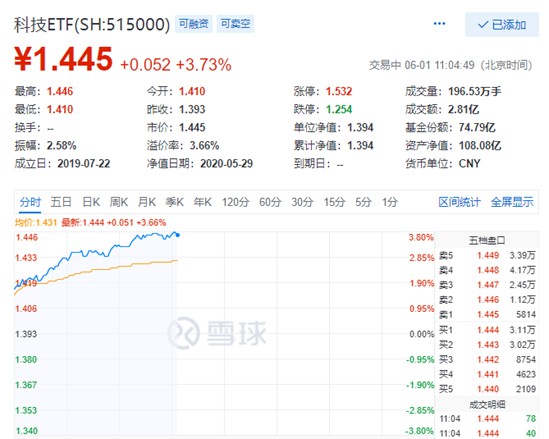Click the 基金份额 value 74.79亿
Viewport: 549px width, 439px height.
click(x=477, y=127)
